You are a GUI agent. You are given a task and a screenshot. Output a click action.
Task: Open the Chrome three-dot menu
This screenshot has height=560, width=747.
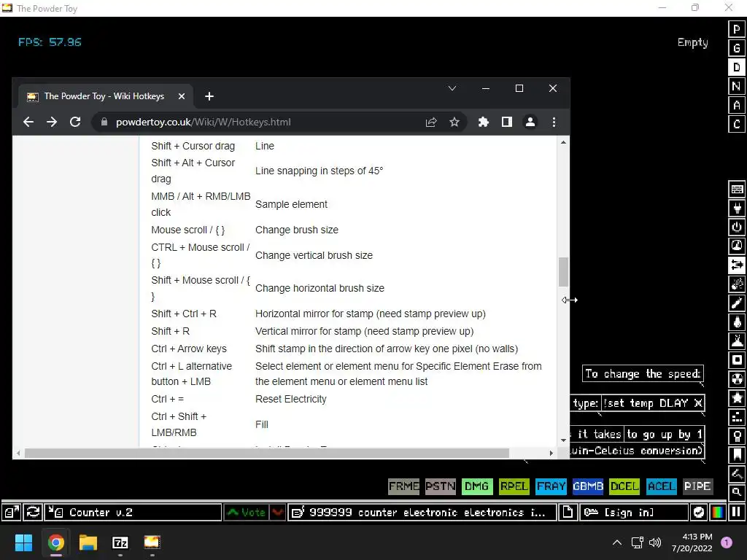tap(554, 122)
